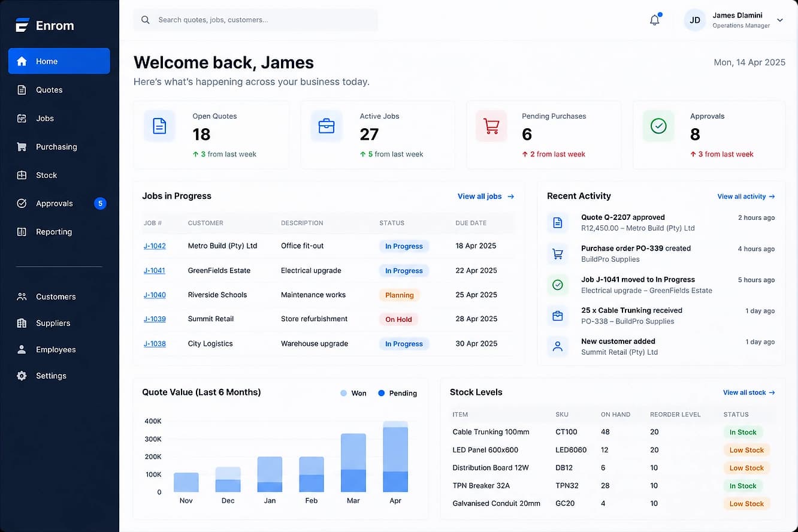Click the Pending legend color dot
798x532 pixels.
[382, 393]
